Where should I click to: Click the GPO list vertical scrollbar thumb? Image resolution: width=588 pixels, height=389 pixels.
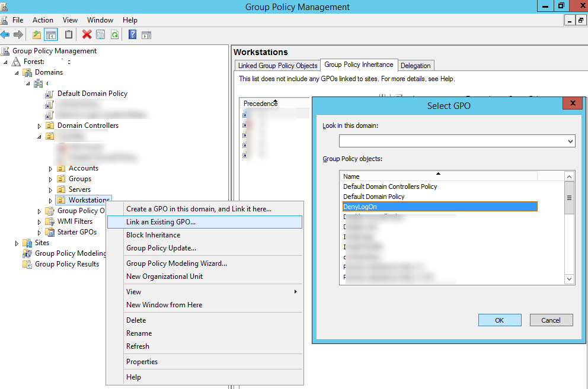point(570,198)
